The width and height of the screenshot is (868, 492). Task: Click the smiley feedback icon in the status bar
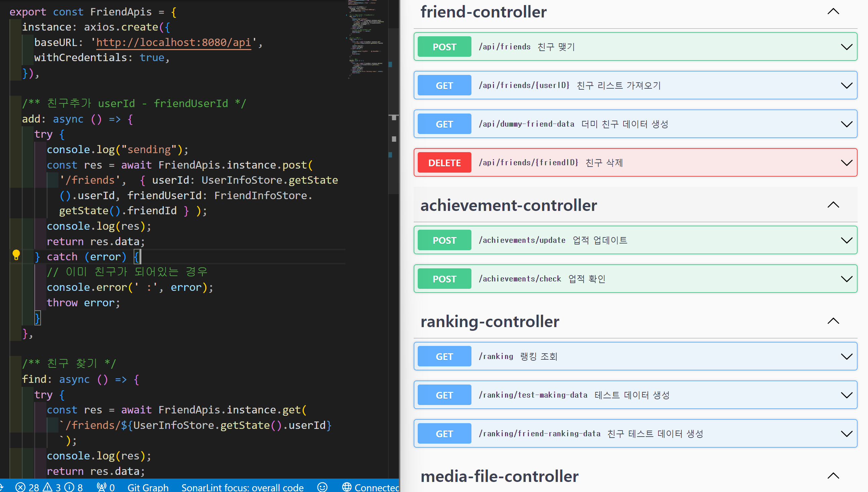click(322, 487)
